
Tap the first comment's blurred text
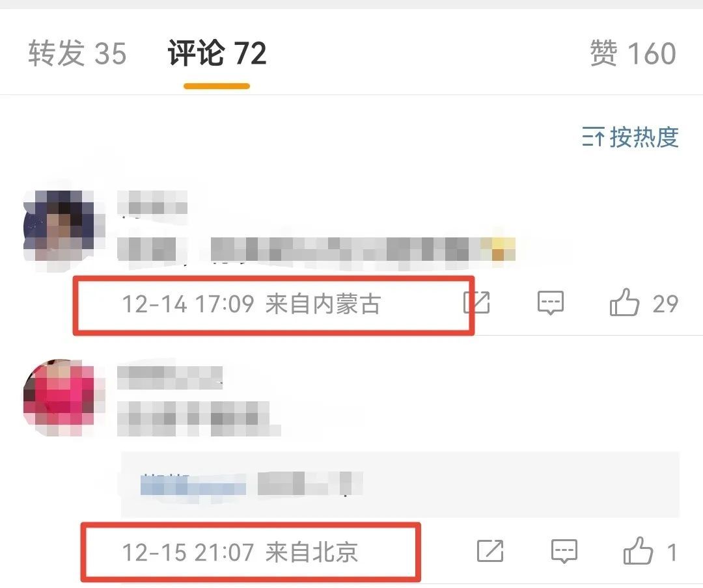[x=316, y=250]
